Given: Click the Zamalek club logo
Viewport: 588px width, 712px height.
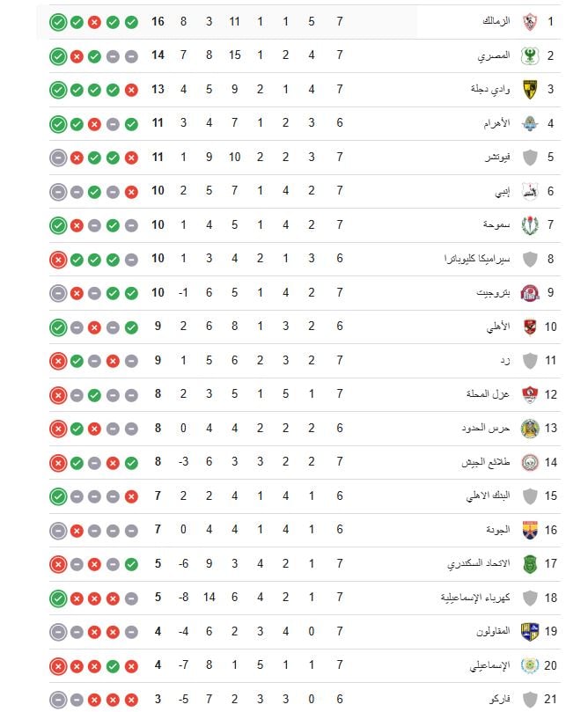Looking at the screenshot, I should [530, 21].
